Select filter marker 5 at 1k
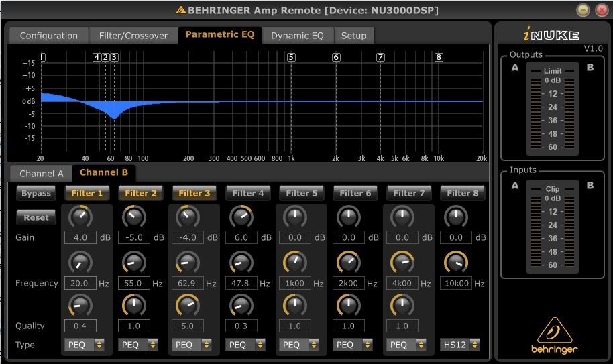 [291, 57]
